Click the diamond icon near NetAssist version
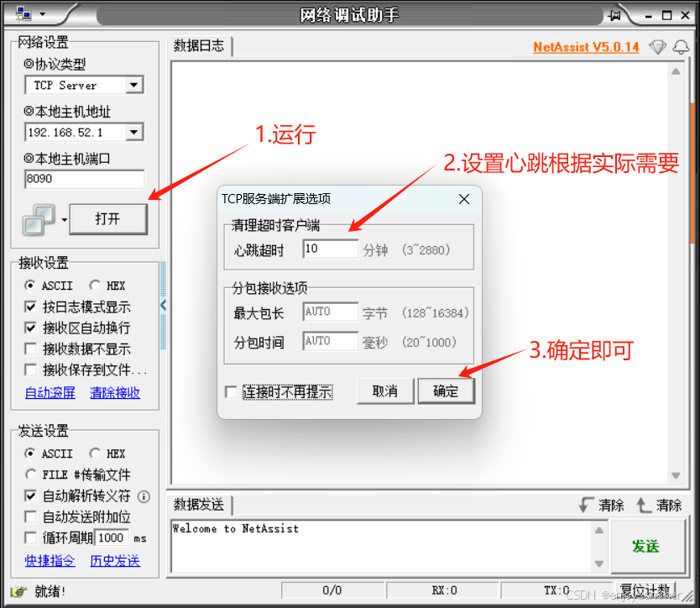The height and width of the screenshot is (608, 700). click(657, 46)
